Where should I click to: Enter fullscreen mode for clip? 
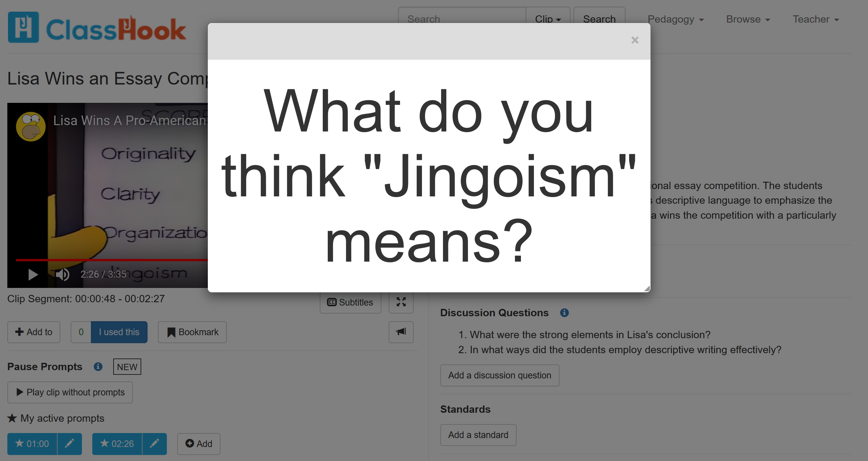pos(401,302)
